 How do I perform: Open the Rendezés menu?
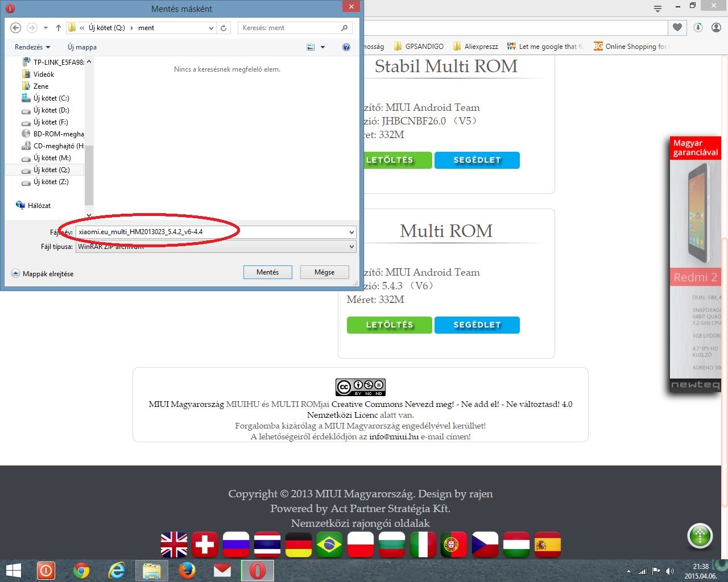(x=32, y=47)
